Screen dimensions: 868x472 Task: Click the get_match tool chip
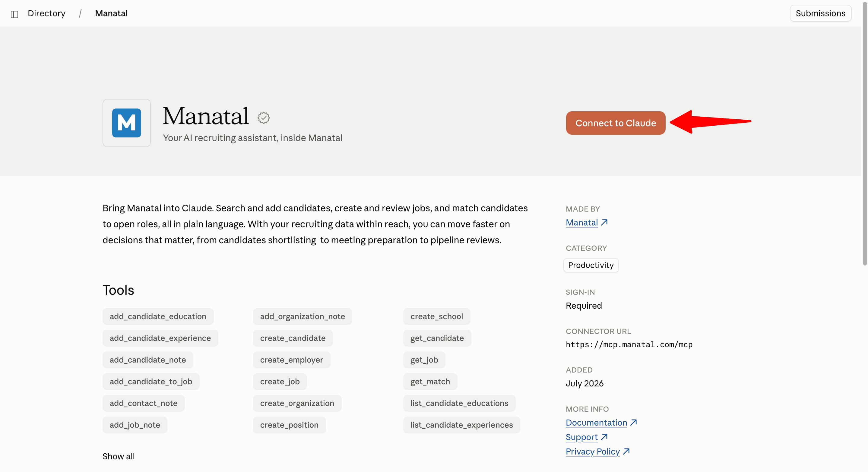430,382
